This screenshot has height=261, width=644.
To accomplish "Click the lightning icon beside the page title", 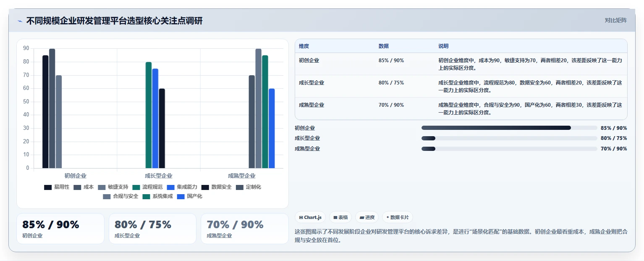I will 20,21.
